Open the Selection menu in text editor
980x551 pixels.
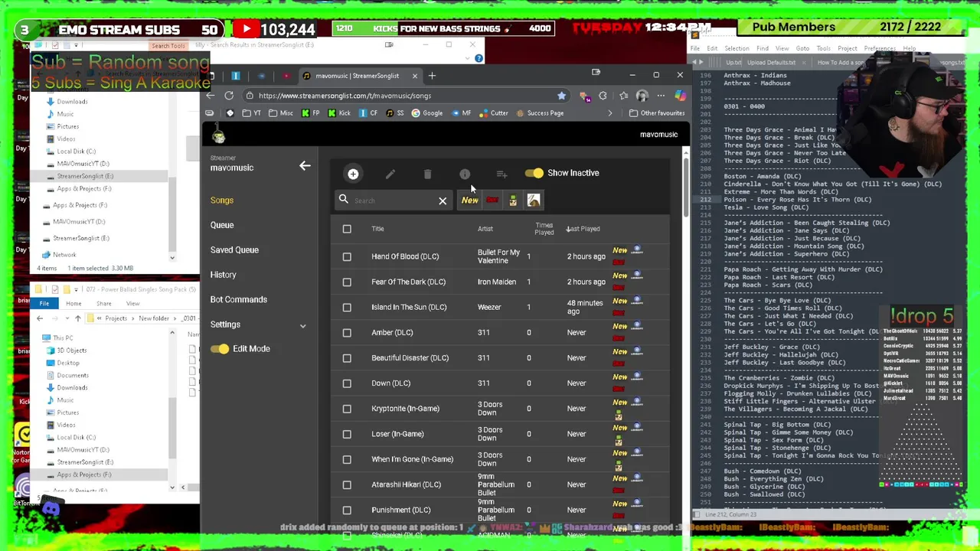click(737, 49)
